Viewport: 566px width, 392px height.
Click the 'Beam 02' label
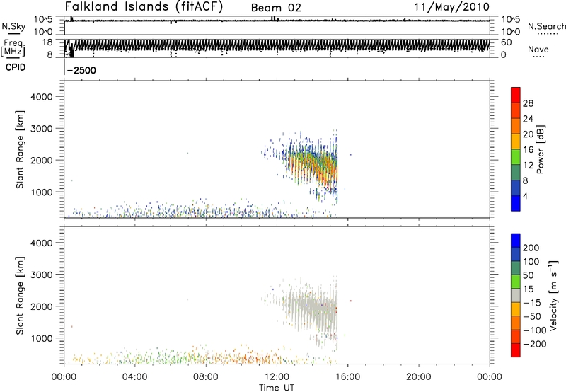(x=276, y=8)
